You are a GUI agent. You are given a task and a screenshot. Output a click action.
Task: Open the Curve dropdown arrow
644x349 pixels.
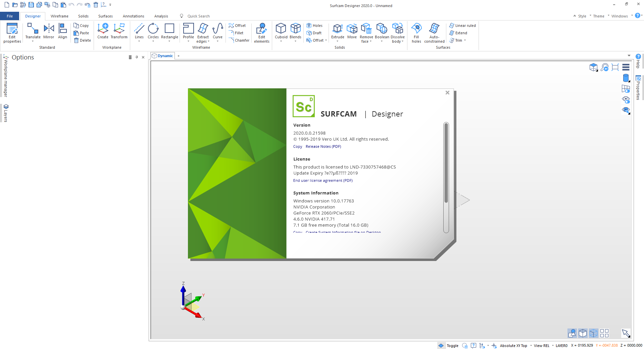(x=218, y=41)
